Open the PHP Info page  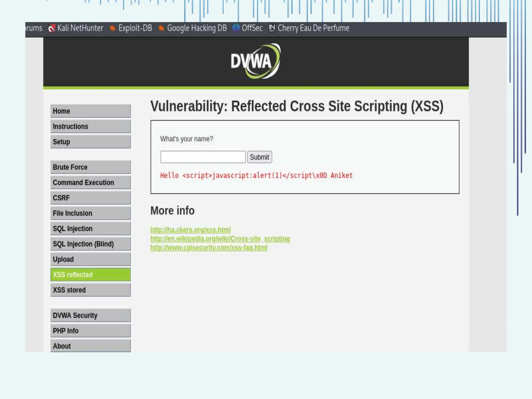[90, 331]
